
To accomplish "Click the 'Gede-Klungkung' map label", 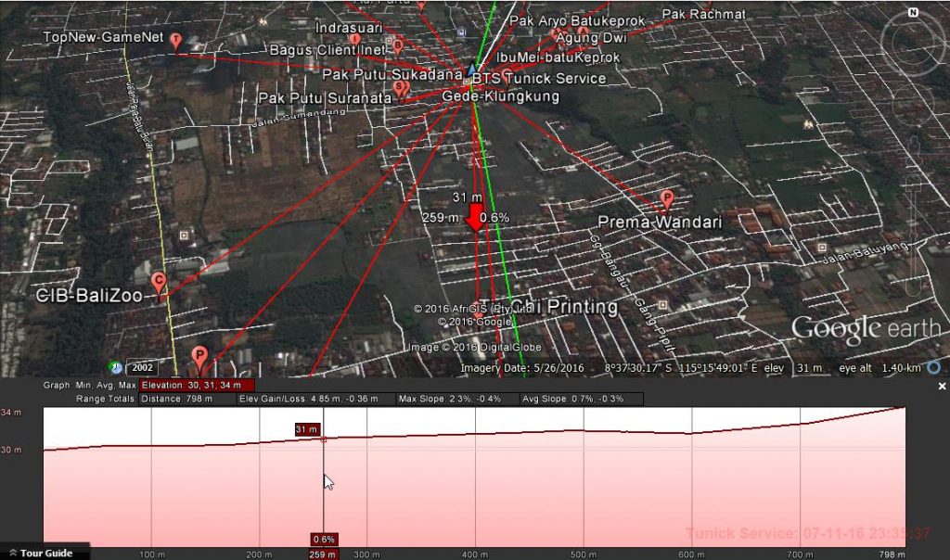I will click(x=500, y=96).
